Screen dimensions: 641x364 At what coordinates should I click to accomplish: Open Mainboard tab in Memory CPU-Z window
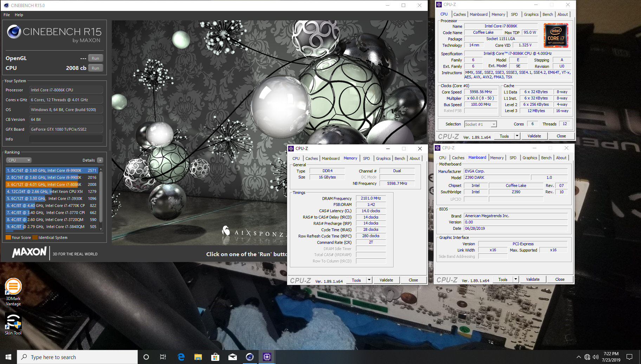click(331, 158)
